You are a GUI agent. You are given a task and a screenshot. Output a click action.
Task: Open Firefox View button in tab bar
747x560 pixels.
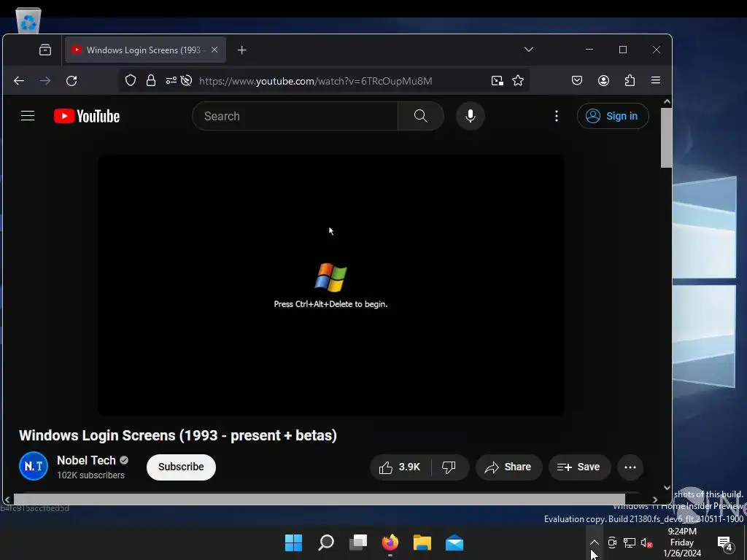45,50
